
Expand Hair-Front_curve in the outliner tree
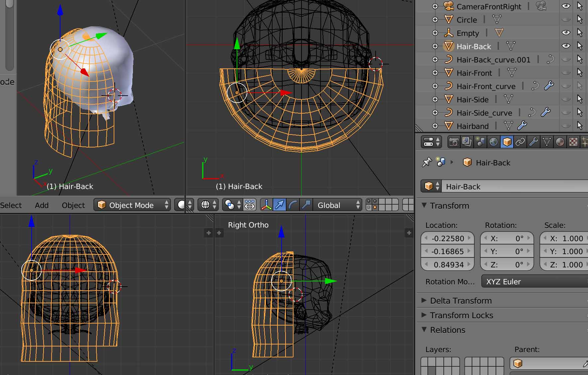(435, 86)
